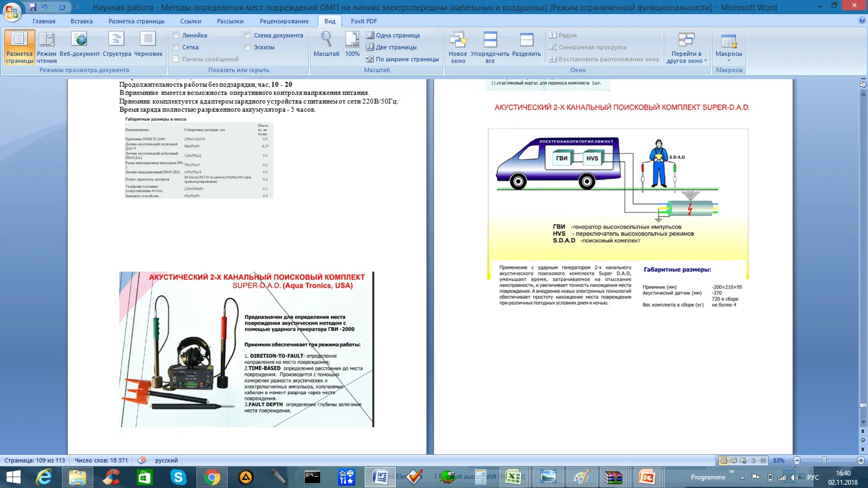Image resolution: width=868 pixels, height=488 pixels.
Task: Open the Рецензирование tab
Action: tap(284, 21)
